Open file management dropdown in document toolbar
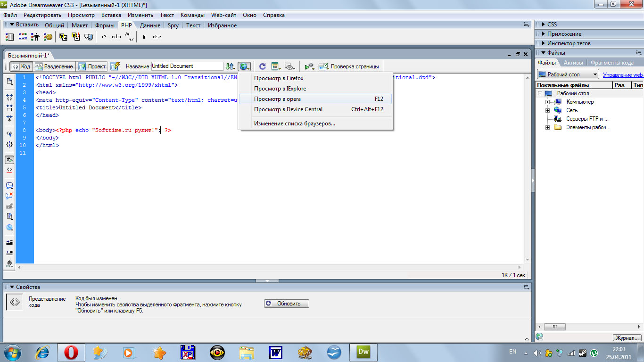Viewport: 644px width, 362px height. point(230,66)
